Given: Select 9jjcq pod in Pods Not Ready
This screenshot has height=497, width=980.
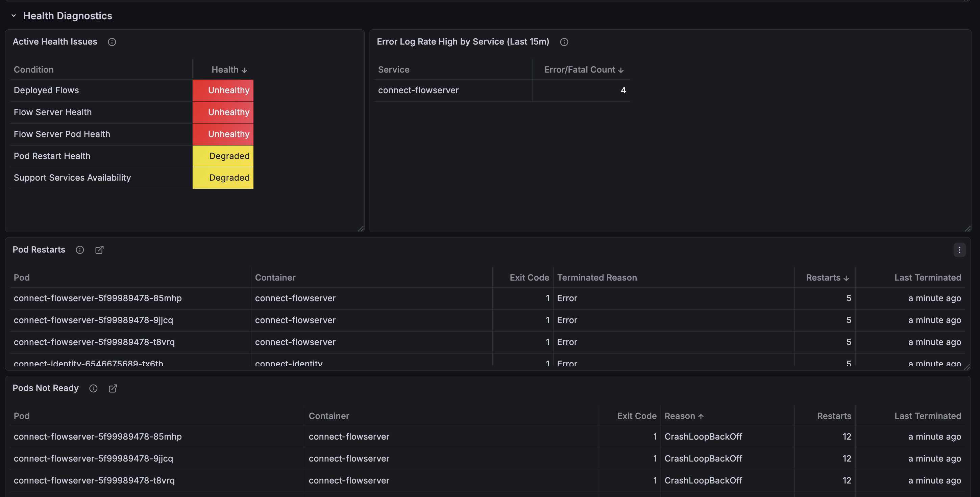Looking at the screenshot, I should tap(94, 458).
